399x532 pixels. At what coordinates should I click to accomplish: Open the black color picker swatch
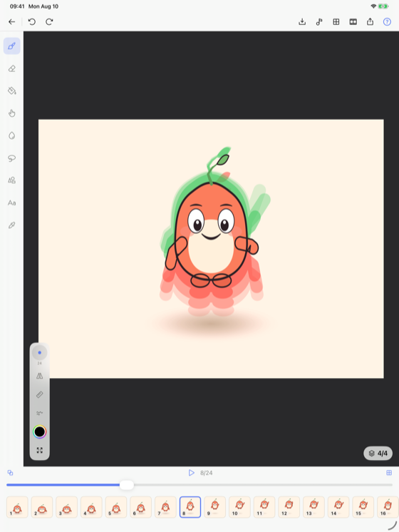click(x=40, y=431)
